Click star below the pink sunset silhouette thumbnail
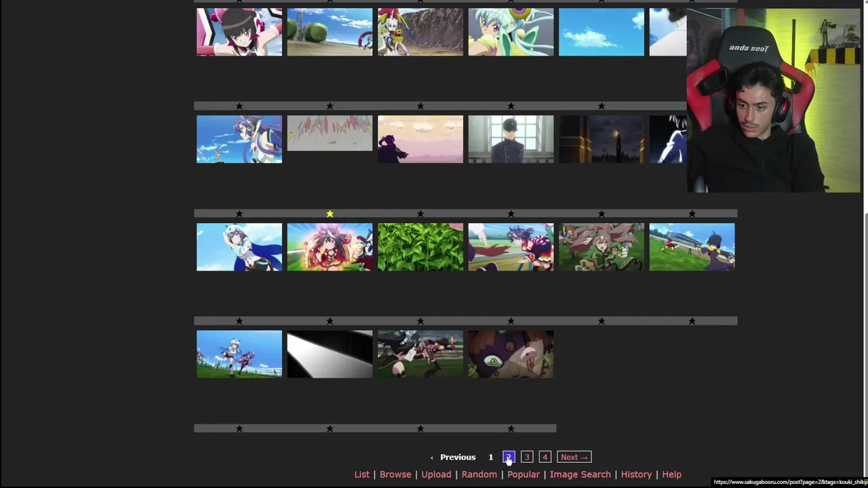868x488 pixels. [420, 214]
